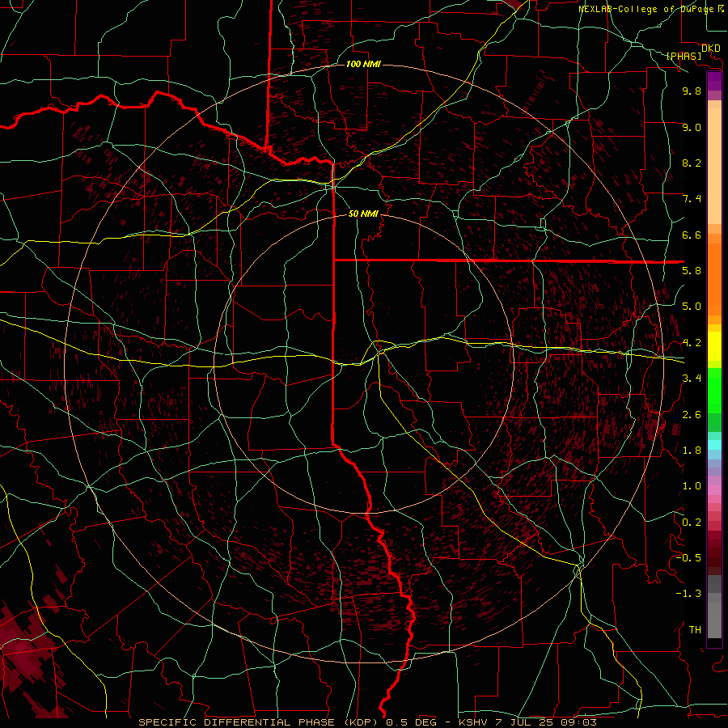Click the 9.0 scale value
The width and height of the screenshot is (728, 728).
[692, 128]
